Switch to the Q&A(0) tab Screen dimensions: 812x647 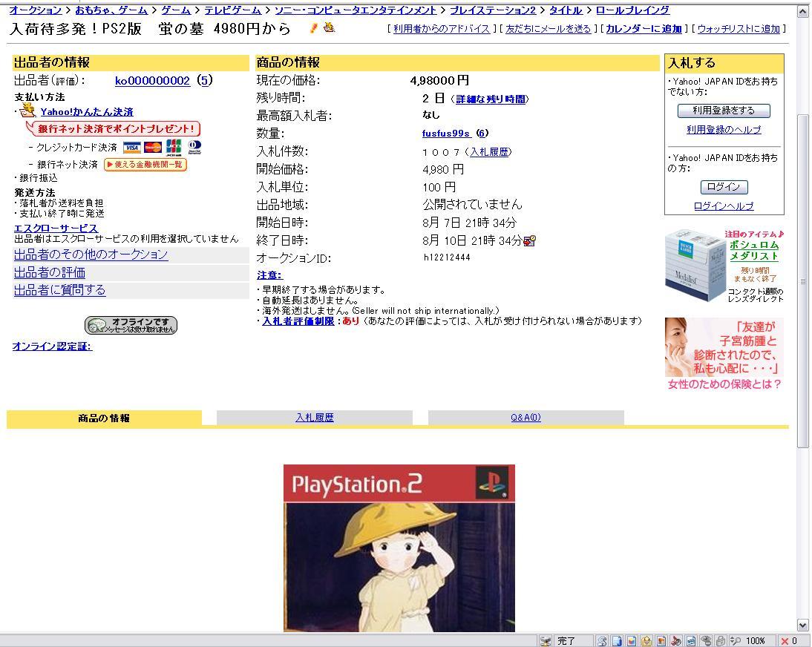pos(525,417)
